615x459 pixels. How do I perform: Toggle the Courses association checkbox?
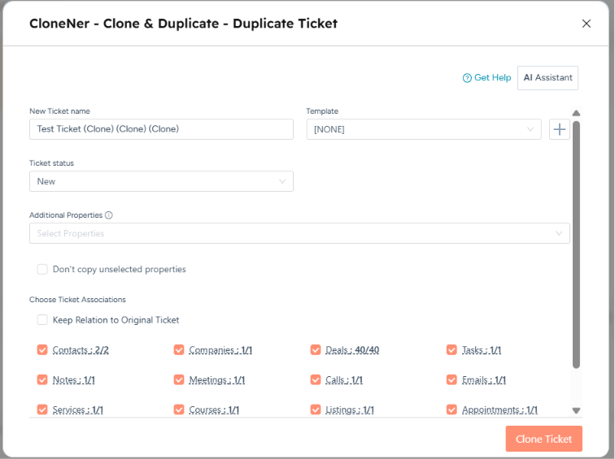[x=179, y=410]
